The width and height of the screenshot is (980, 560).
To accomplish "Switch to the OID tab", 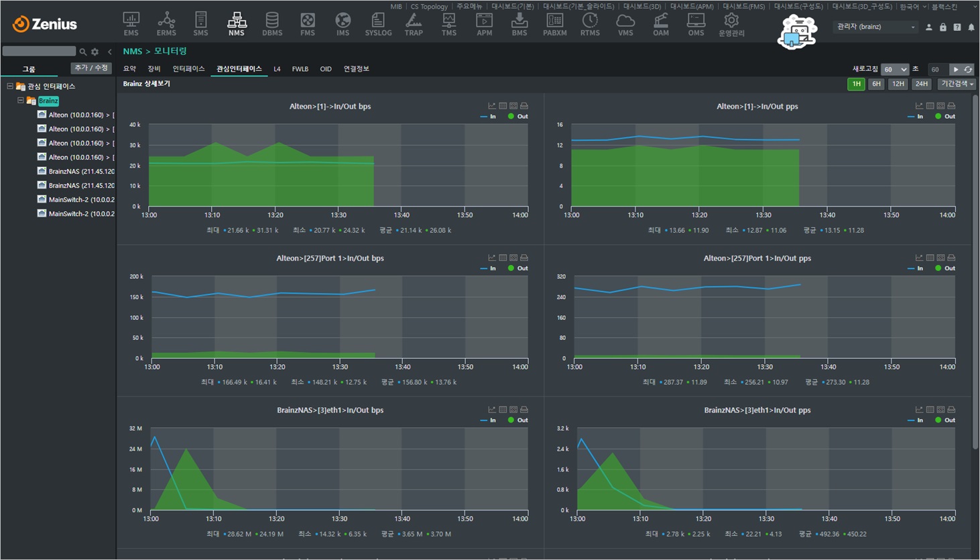I will pyautogui.click(x=326, y=69).
